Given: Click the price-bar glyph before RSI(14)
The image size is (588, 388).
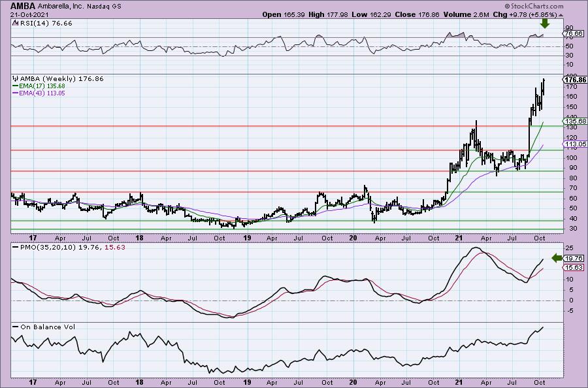Looking at the screenshot, I should 14,23.
